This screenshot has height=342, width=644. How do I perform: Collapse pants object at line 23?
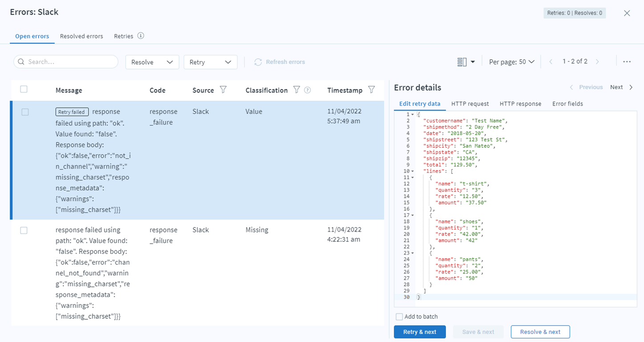413,253
